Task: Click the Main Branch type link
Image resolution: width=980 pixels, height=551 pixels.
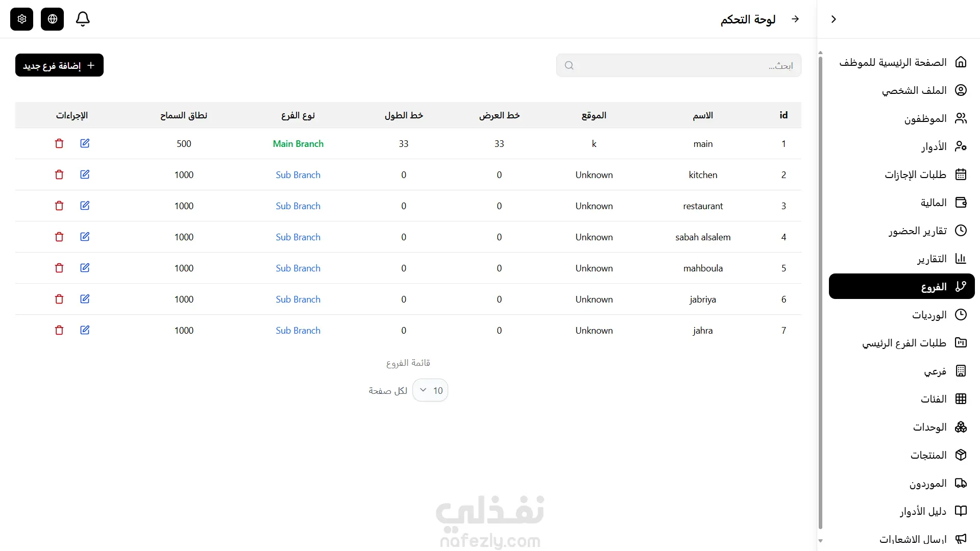Action: pyautogui.click(x=298, y=144)
